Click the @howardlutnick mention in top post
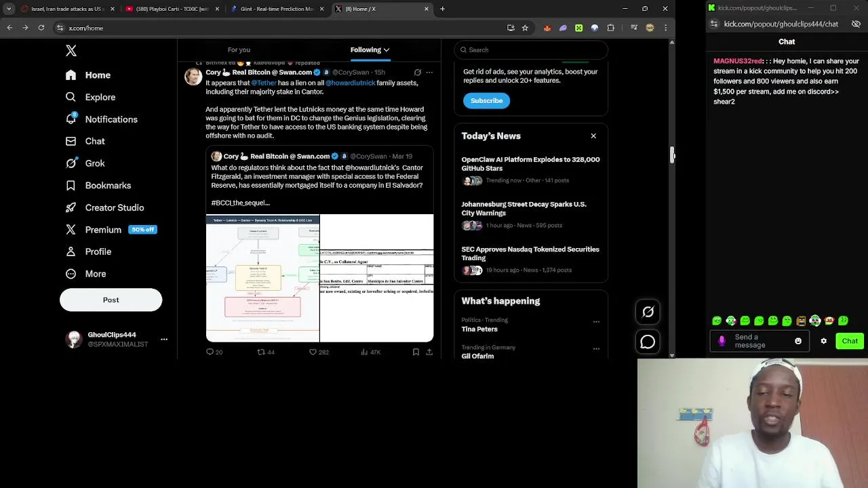Viewport: 868px width, 488px height. click(350, 83)
